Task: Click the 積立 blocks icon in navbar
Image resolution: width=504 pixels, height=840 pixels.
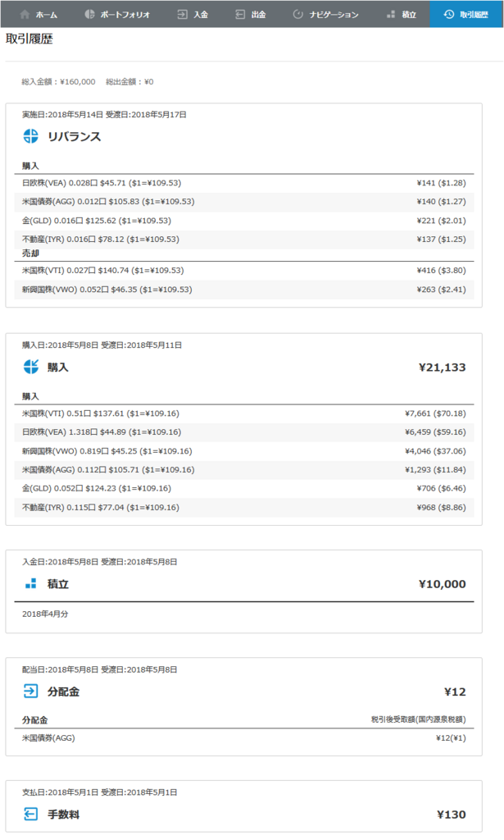Action: pyautogui.click(x=391, y=15)
